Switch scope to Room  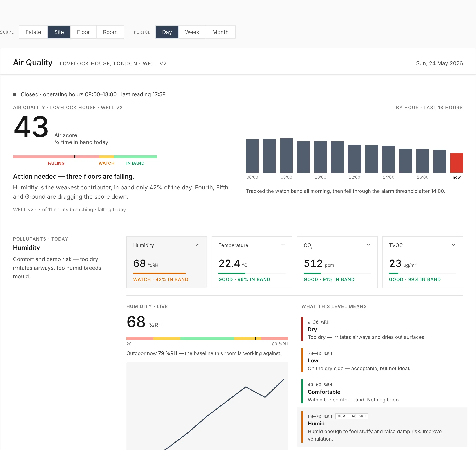tap(110, 32)
